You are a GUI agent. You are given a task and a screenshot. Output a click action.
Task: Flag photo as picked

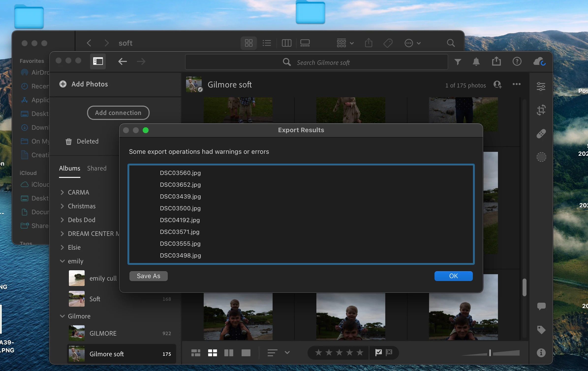click(x=378, y=353)
